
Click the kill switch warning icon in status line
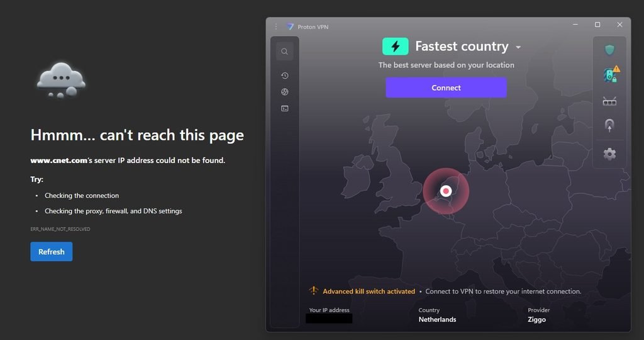click(x=313, y=291)
